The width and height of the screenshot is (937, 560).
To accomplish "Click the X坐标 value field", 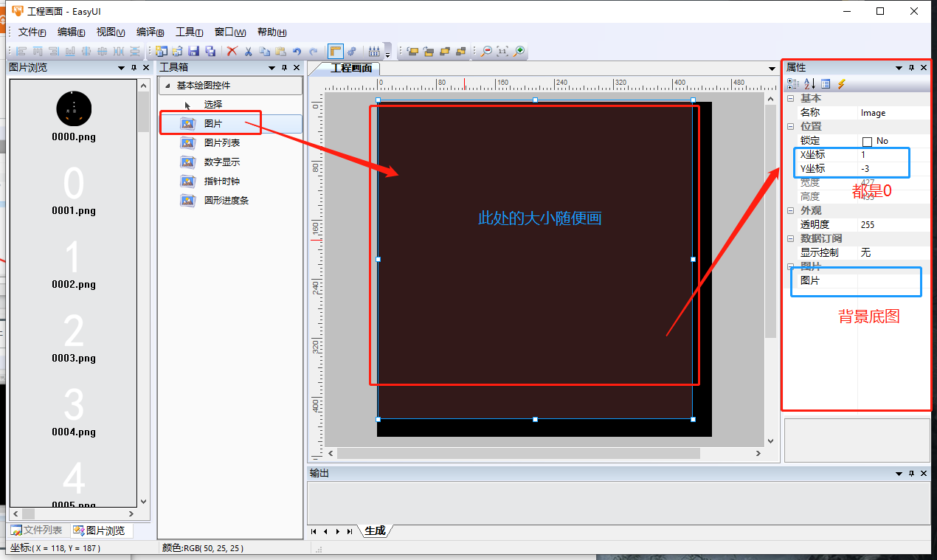I will tap(893, 155).
